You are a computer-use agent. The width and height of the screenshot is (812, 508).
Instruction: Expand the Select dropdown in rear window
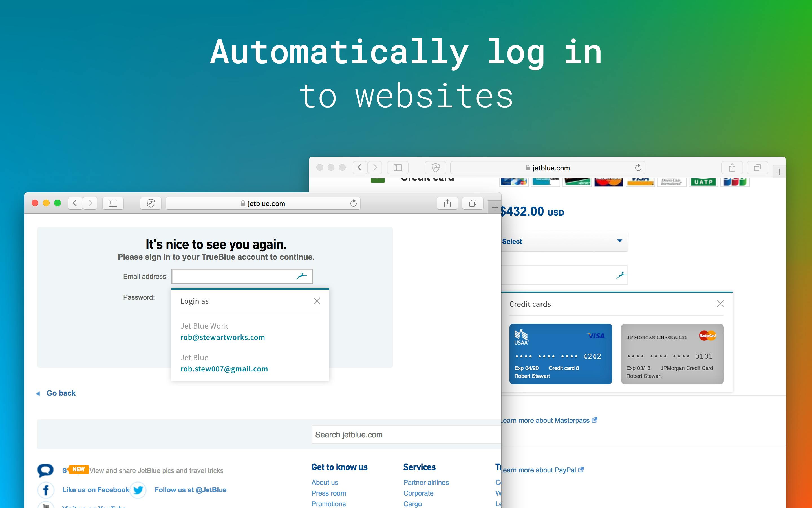(564, 241)
